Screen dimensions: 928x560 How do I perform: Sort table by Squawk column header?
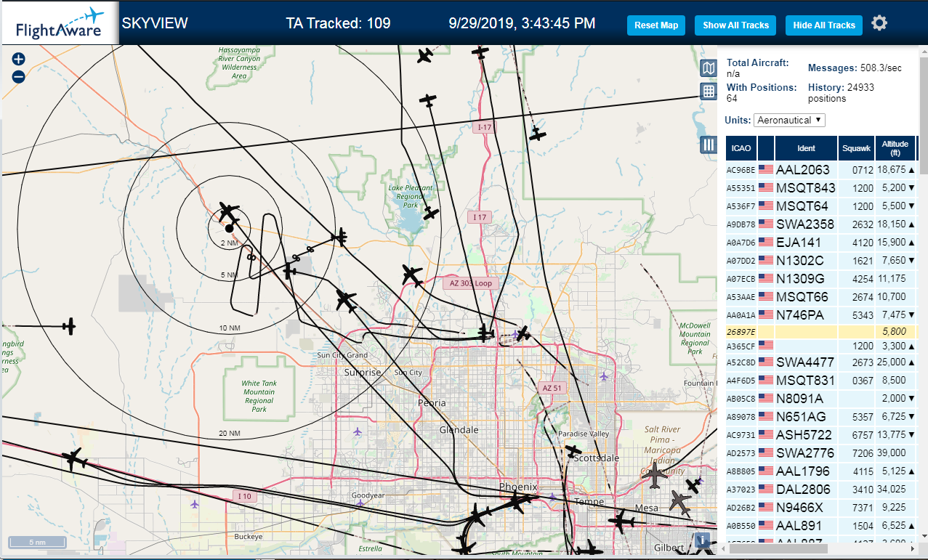tap(856, 148)
